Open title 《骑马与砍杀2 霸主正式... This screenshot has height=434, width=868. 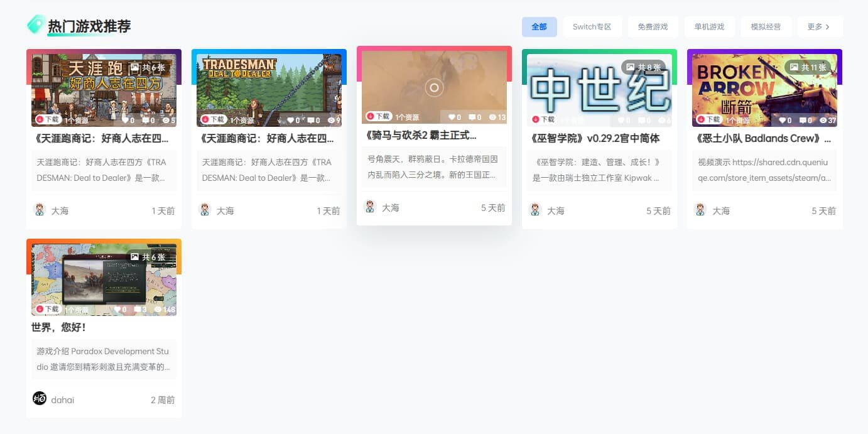[421, 135]
